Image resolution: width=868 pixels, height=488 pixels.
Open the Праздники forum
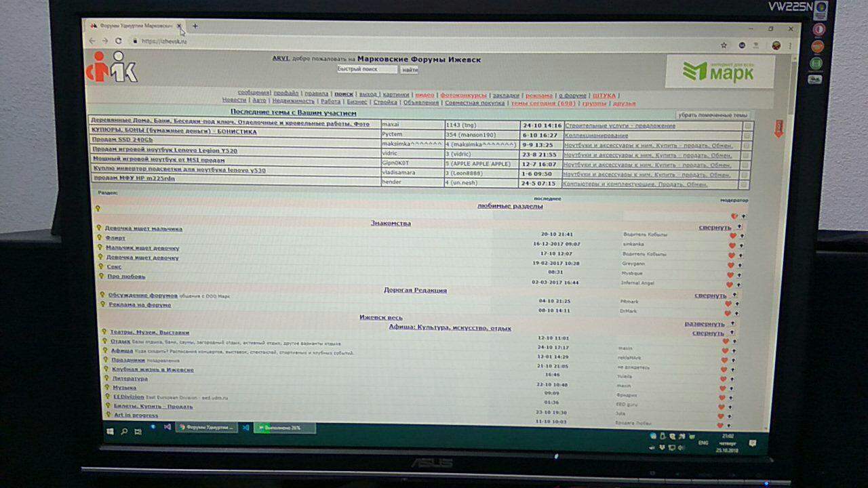click(x=128, y=360)
